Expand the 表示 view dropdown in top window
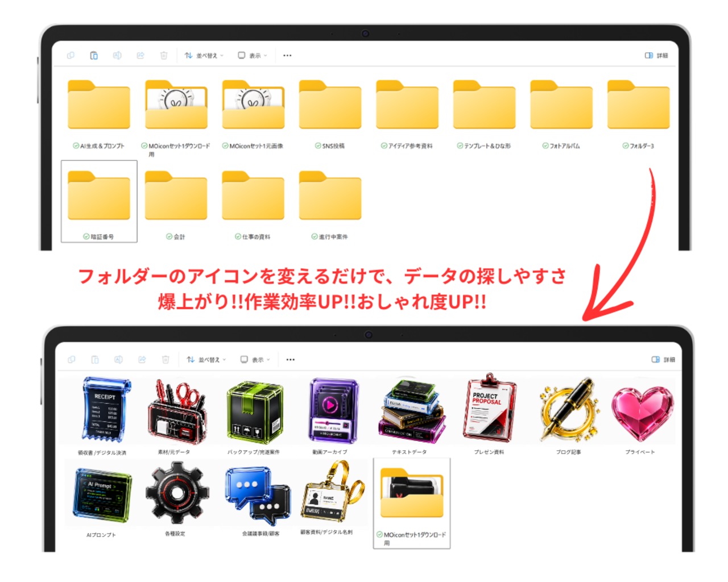728x582 pixels. tap(252, 56)
